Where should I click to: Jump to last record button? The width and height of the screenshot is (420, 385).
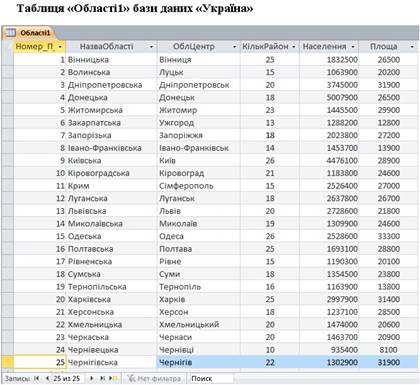point(103,378)
